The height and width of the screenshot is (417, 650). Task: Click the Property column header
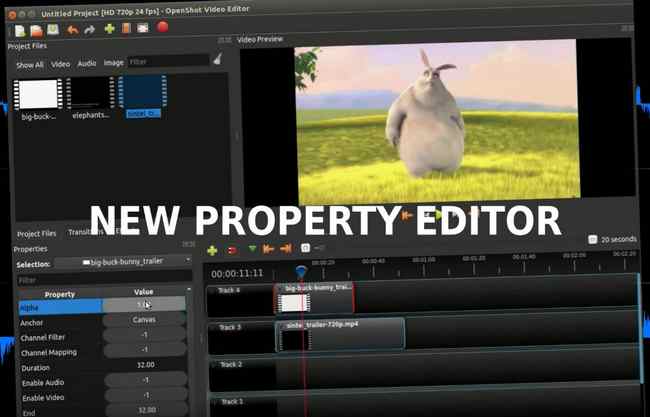[60, 294]
